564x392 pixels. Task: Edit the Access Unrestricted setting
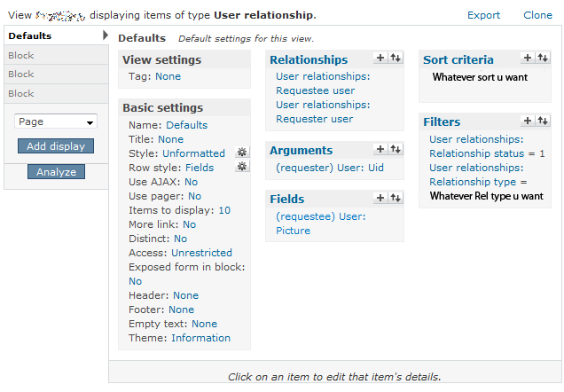click(x=201, y=253)
